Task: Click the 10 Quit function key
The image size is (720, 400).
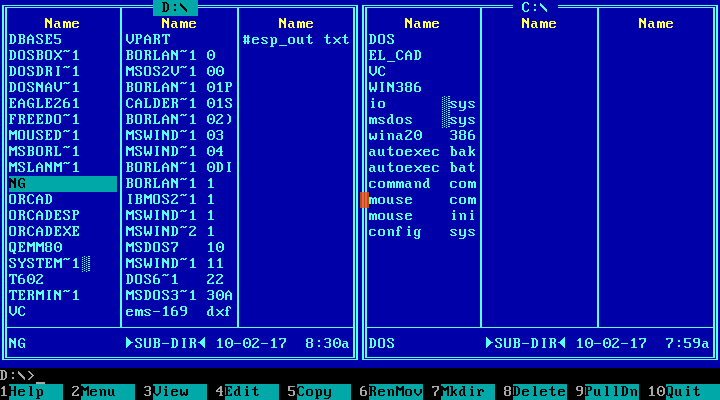Action: (684, 392)
